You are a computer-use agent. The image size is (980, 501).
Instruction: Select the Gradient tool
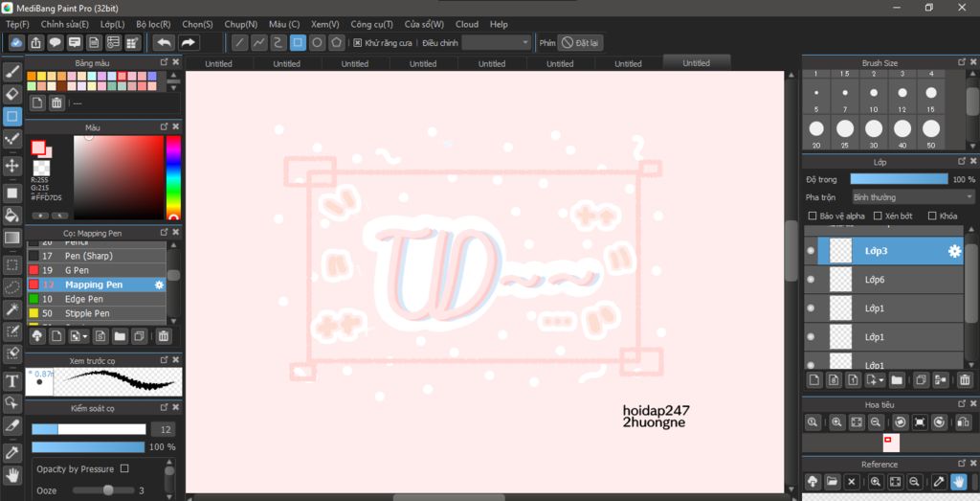pos(11,238)
